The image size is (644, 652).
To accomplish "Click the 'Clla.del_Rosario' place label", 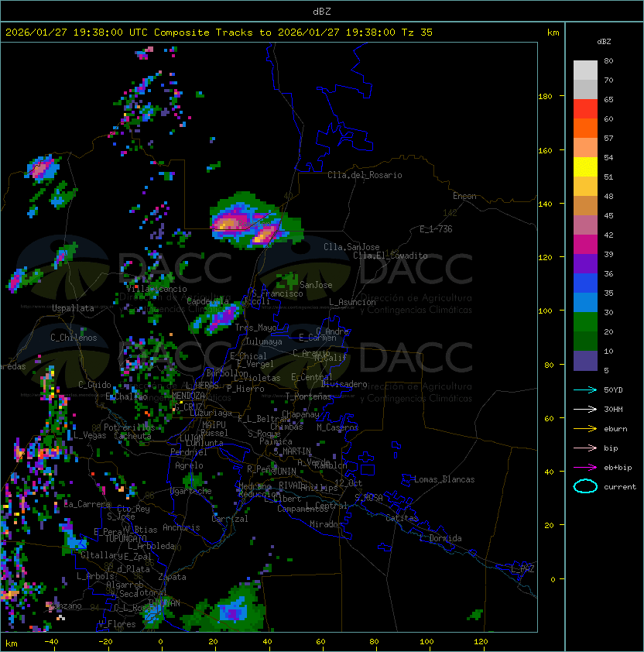I will tap(365, 175).
